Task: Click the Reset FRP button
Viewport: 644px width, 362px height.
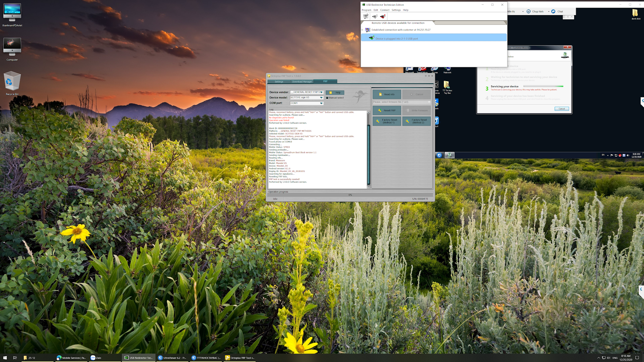Action: point(387,110)
